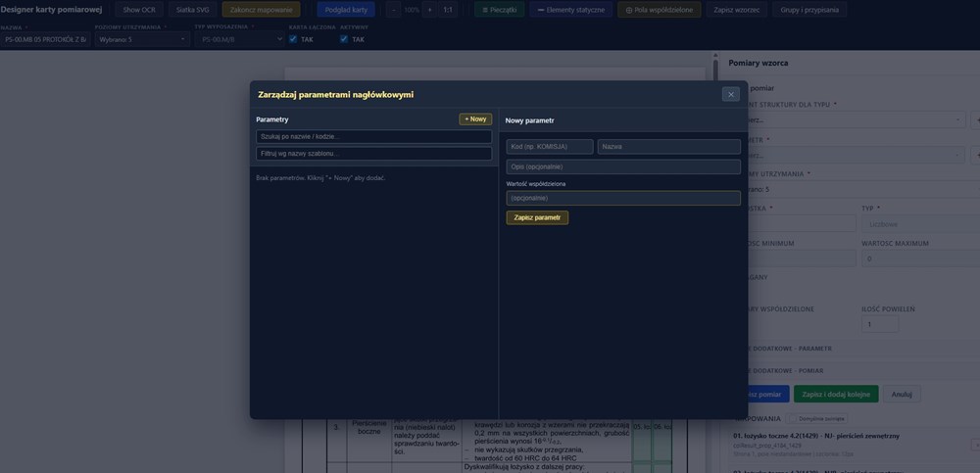Focus the 'Szukaj po nazwie / kodzie' search field
Screen dimensions: 980x473
tap(373, 137)
